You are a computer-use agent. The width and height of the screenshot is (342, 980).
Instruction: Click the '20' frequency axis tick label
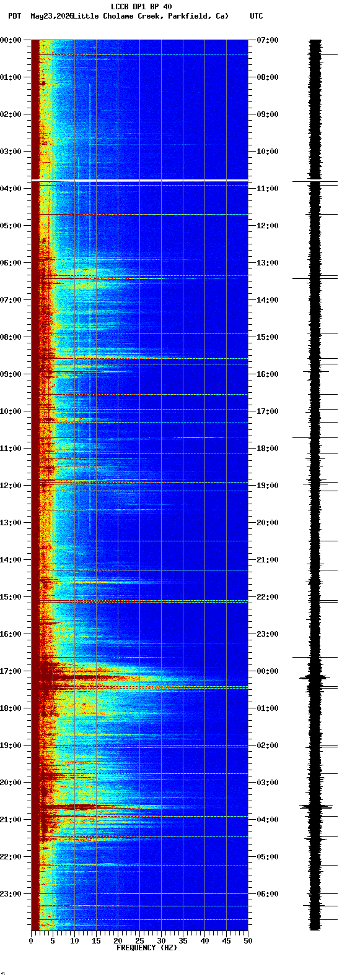[118, 940]
